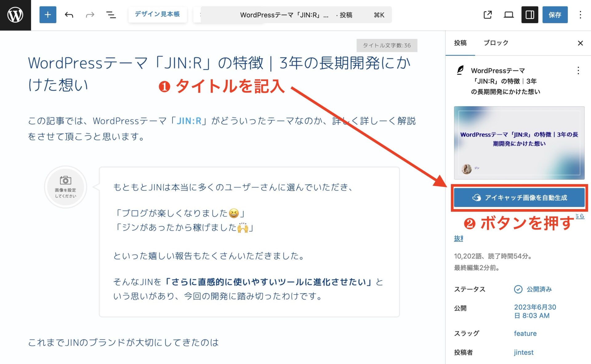591x364 pixels.
Task: Close the settings sidebar
Action: (x=580, y=43)
